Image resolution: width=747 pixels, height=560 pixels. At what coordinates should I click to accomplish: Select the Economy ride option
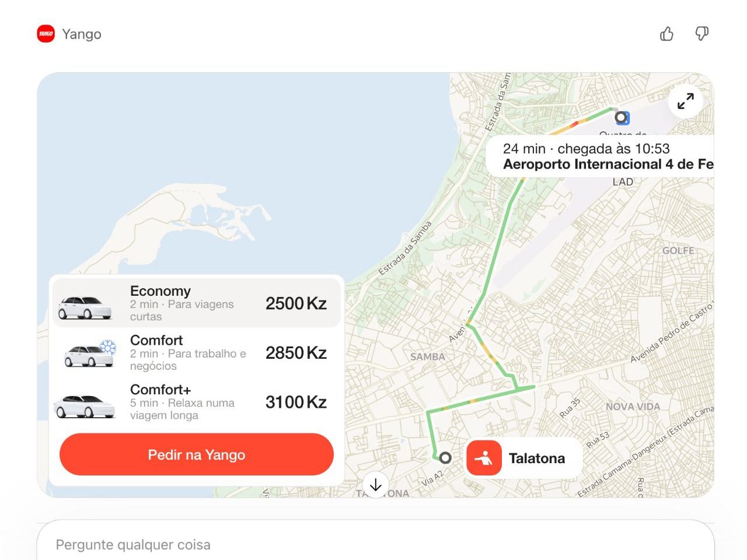coord(197,303)
